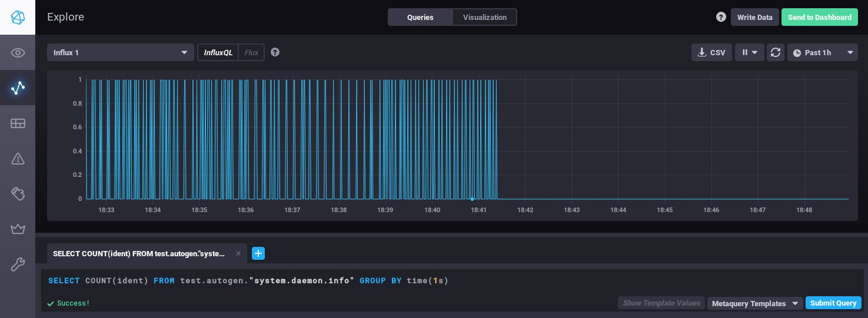Screen dimensions: 868x318
Task: Click the 0.6 y-axis label
Action: [77, 127]
